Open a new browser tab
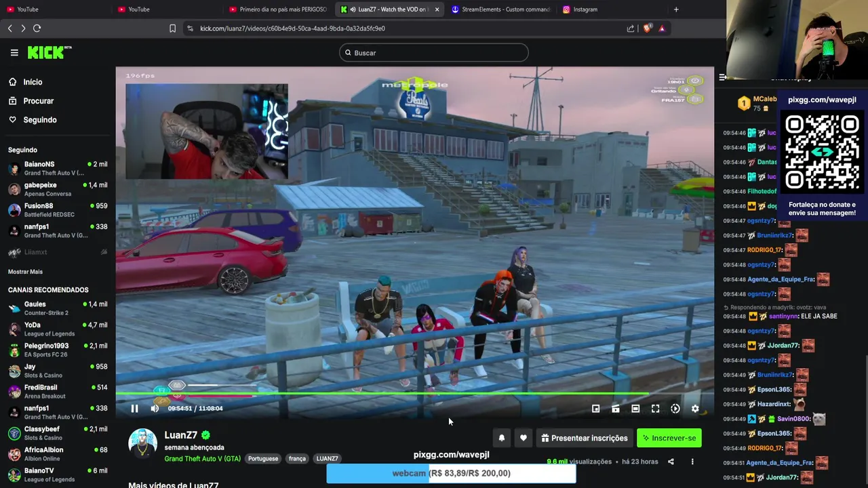Viewport: 868px width, 488px height. 676,9
